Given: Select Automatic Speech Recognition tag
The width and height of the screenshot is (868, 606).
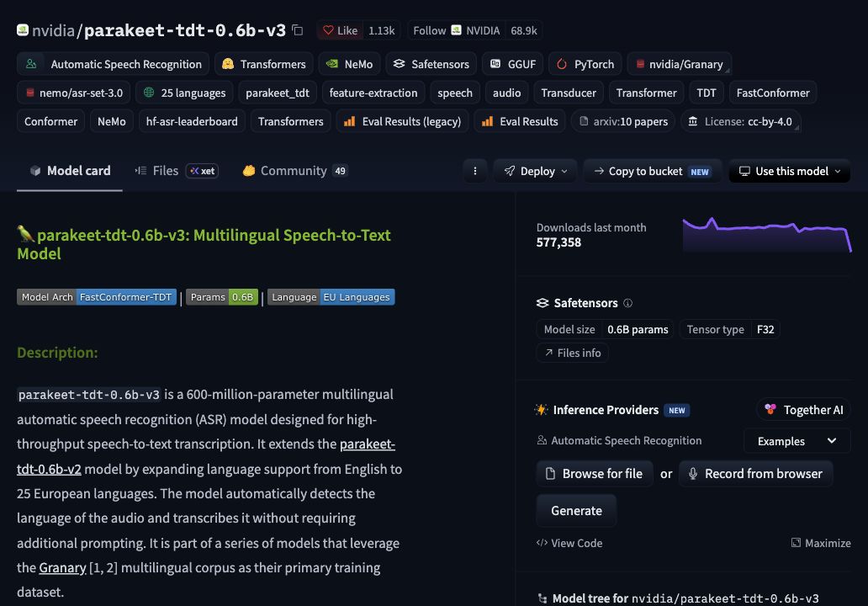Looking at the screenshot, I should coord(113,64).
